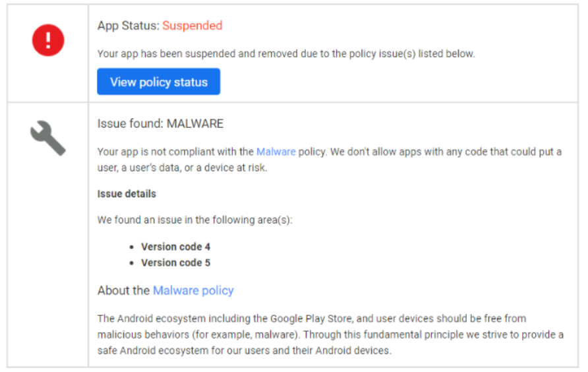Click the bold 'Issue details' subheading
This screenshot has height=372, width=588.
[127, 194]
